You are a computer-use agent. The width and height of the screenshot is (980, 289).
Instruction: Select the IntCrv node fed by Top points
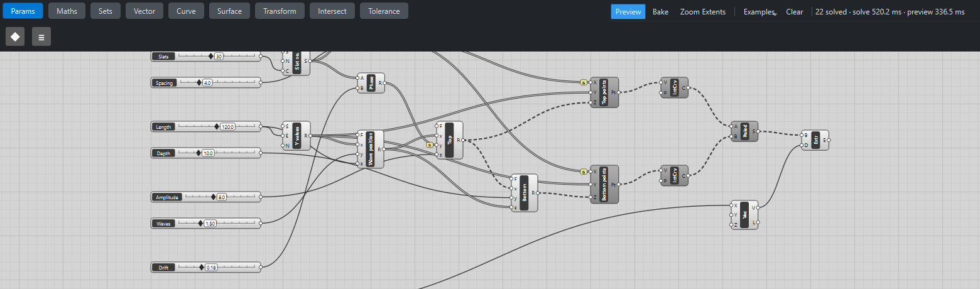pos(675,87)
